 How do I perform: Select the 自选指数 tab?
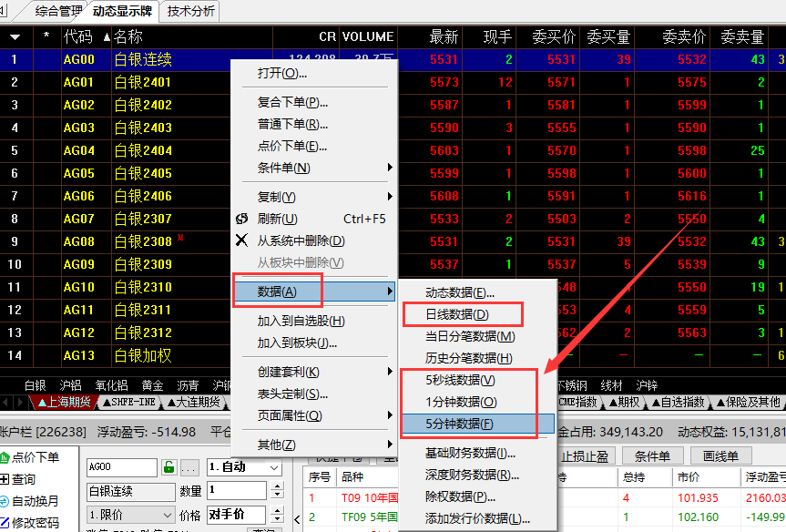pos(678,402)
